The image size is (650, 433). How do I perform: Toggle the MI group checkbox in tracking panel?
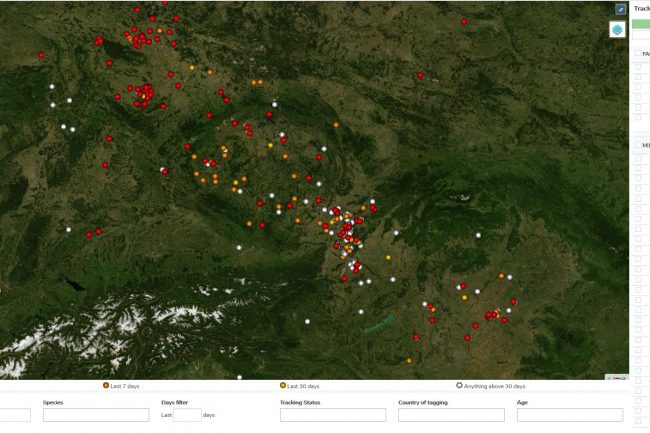tap(638, 145)
